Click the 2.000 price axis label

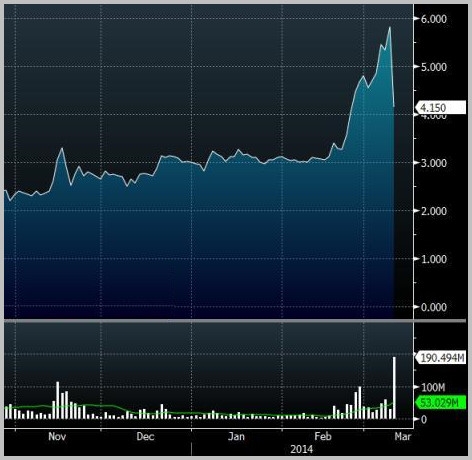coord(434,211)
